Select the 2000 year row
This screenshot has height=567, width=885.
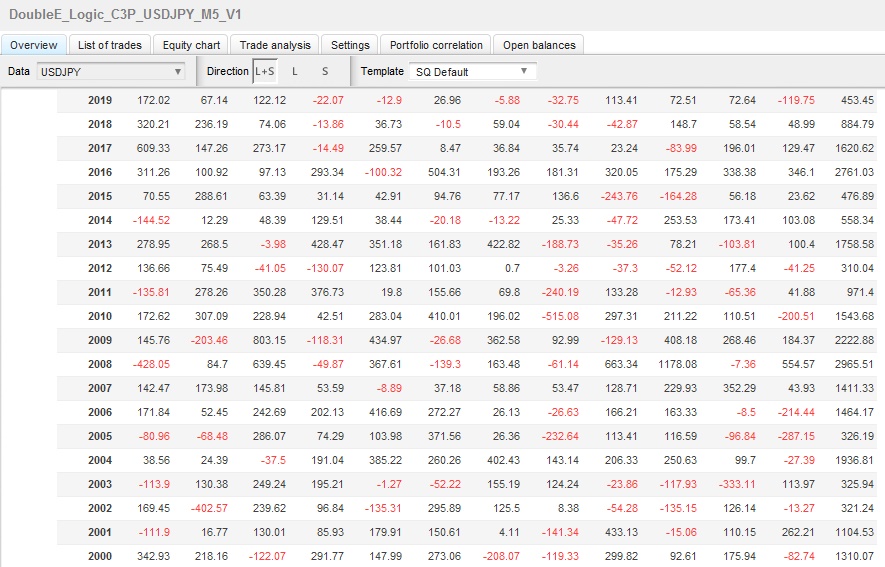[100, 556]
